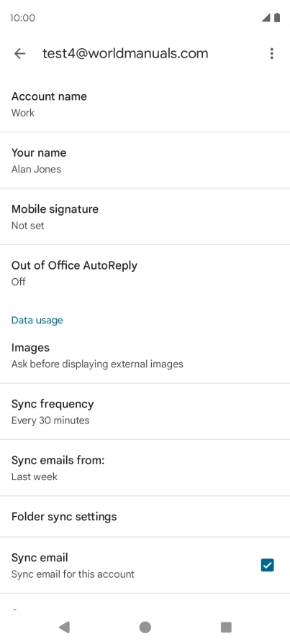Viewport: 290px width, 644px height.
Task: Tap the Android home circle button
Action: (x=145, y=627)
